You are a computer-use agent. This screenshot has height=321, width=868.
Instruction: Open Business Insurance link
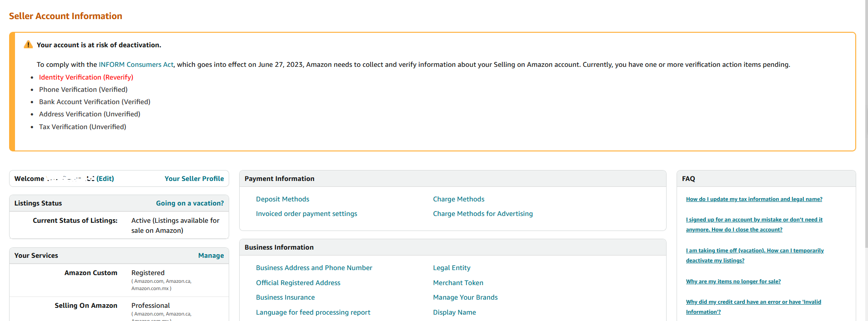click(286, 297)
